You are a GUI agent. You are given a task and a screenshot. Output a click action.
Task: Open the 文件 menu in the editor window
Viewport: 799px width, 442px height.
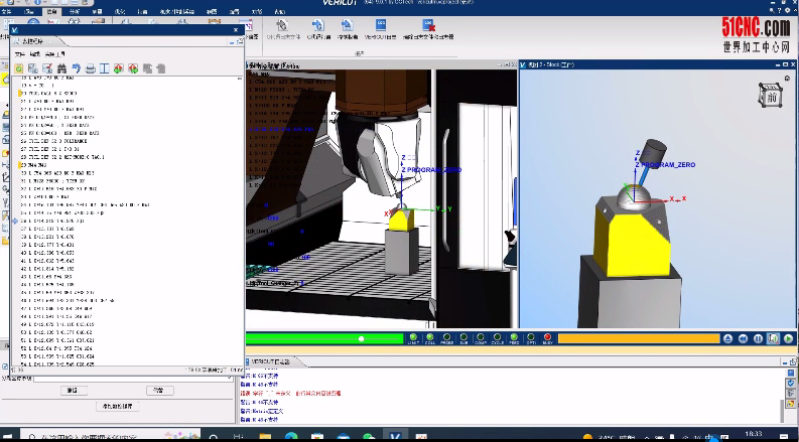[19, 53]
